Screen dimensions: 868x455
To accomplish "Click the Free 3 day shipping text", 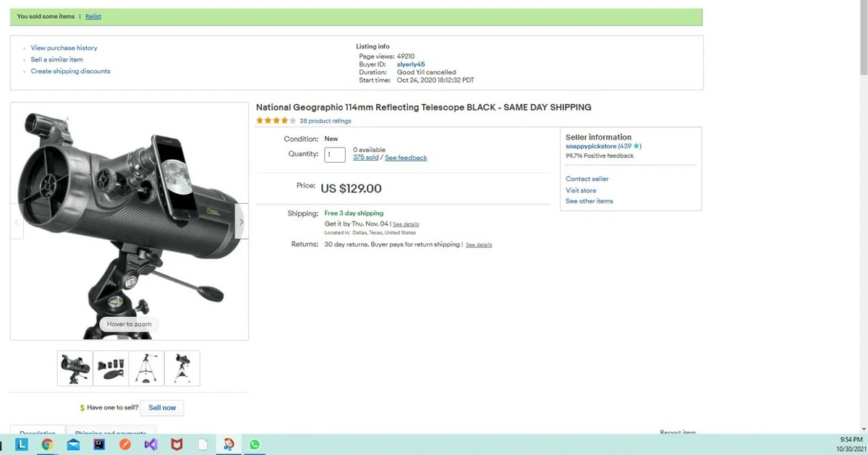I will [x=354, y=213].
